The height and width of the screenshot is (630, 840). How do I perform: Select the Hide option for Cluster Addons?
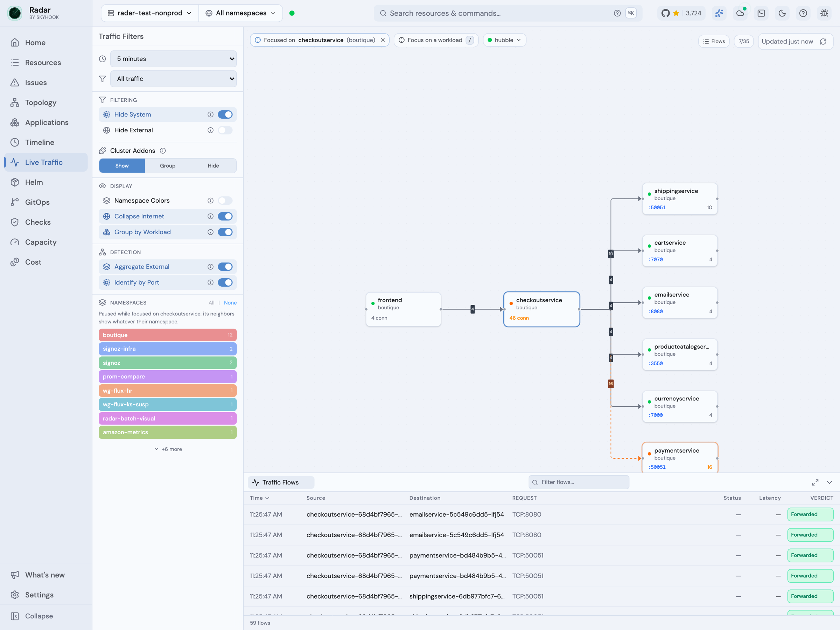[x=213, y=166]
